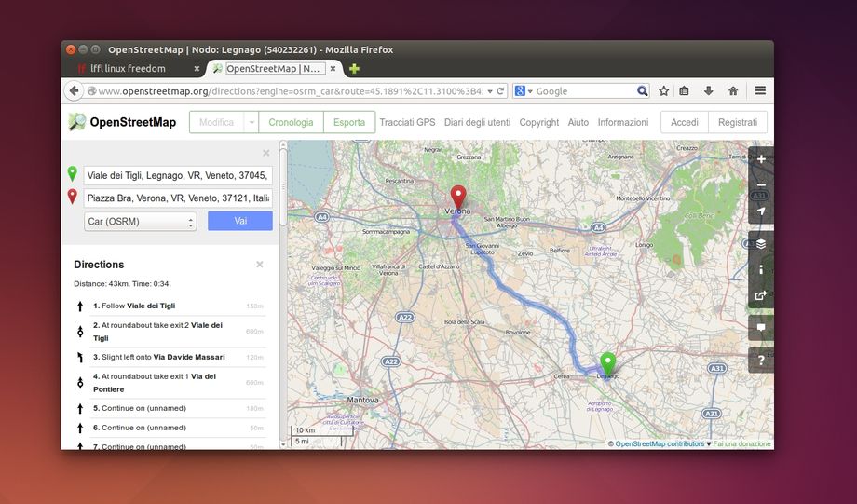Open the Firefox hamburger menu
The height and width of the screenshot is (504, 857).
[760, 91]
